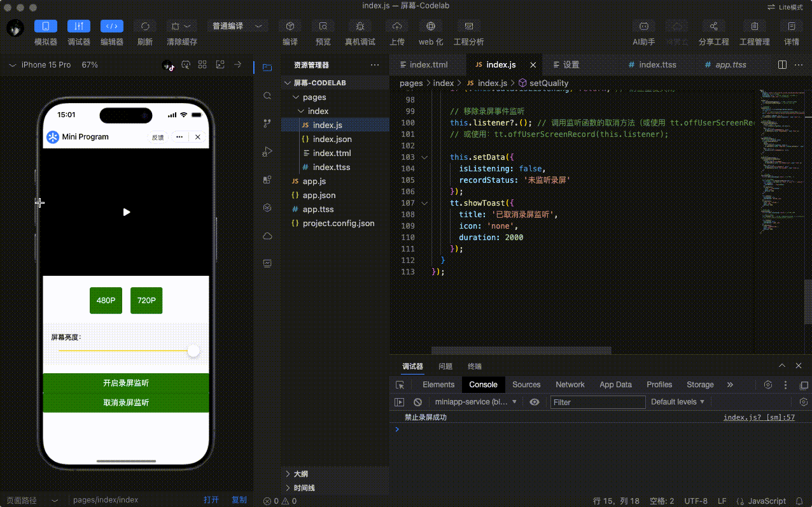Open the miniapp-service context dropdown
The image size is (812, 507).
476,402
